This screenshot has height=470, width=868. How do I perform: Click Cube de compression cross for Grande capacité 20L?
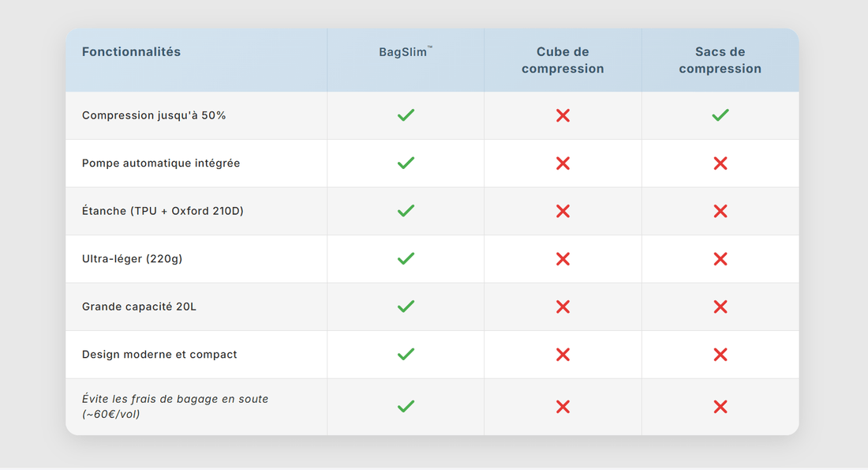point(563,306)
